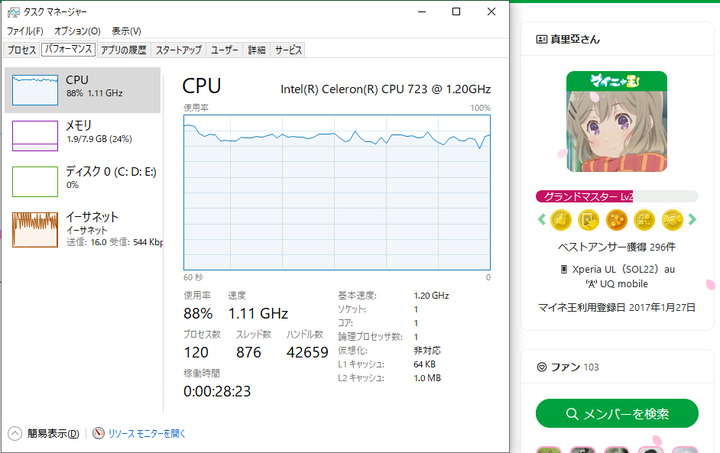Click the メンバーを検索 green button
This screenshot has width=720, height=453.
[x=617, y=414]
